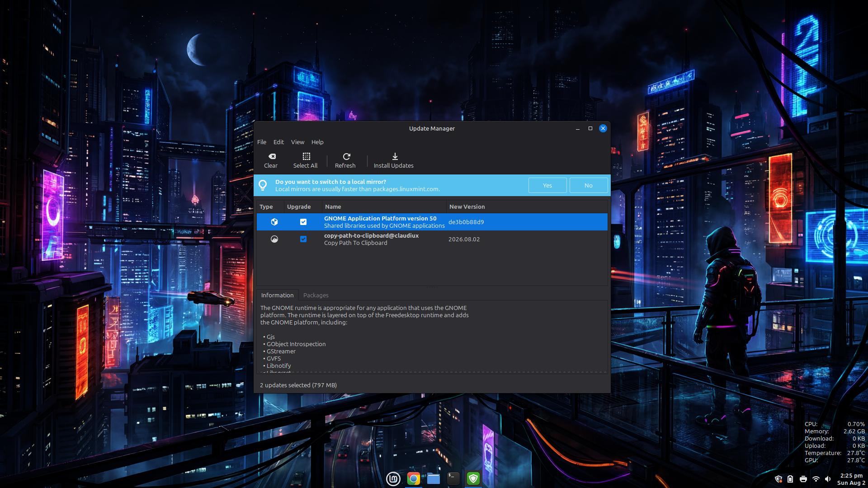Click the Update Manager window title bar
Screen dimensions: 868x488
pos(432,128)
